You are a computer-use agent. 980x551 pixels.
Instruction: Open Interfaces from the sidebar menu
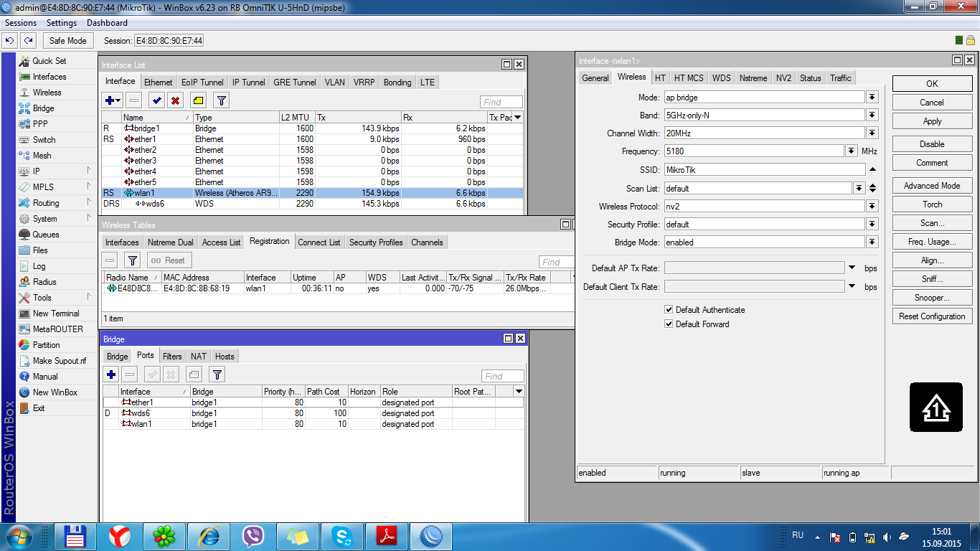coord(49,77)
